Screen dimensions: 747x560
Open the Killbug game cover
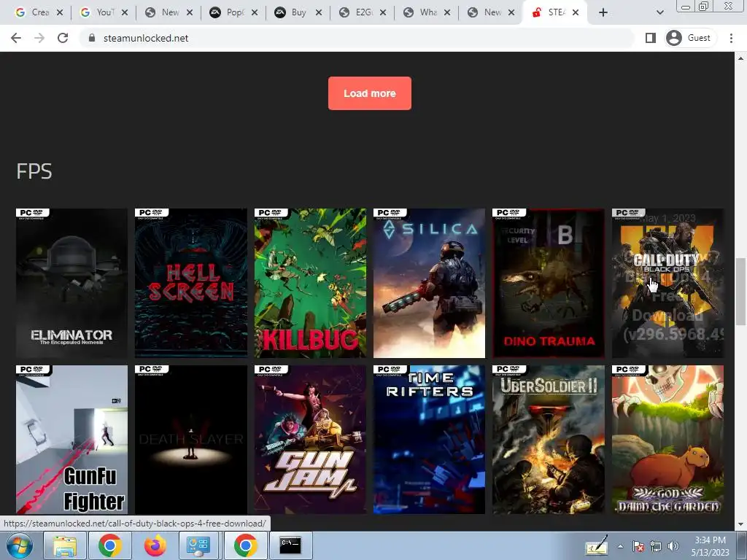tap(310, 283)
